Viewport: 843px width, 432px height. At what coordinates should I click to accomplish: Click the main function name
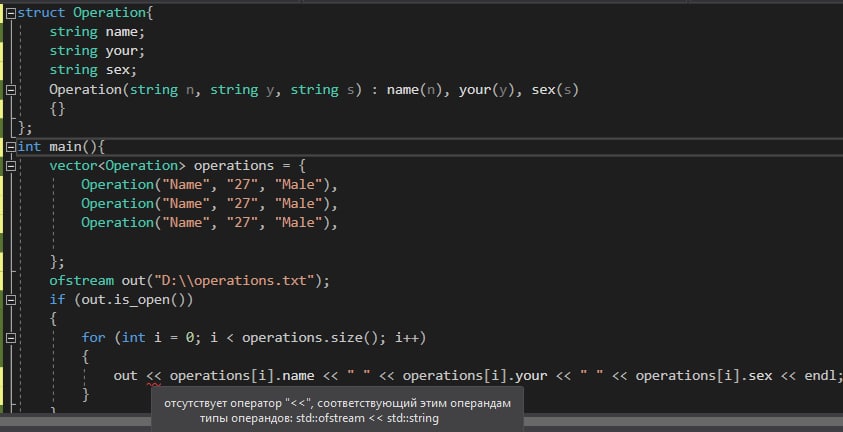coord(65,147)
